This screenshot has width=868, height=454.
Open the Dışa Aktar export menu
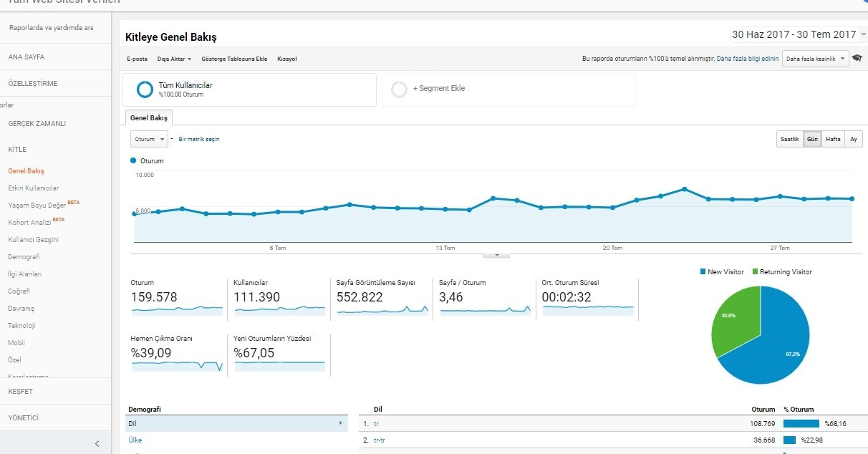tap(174, 59)
